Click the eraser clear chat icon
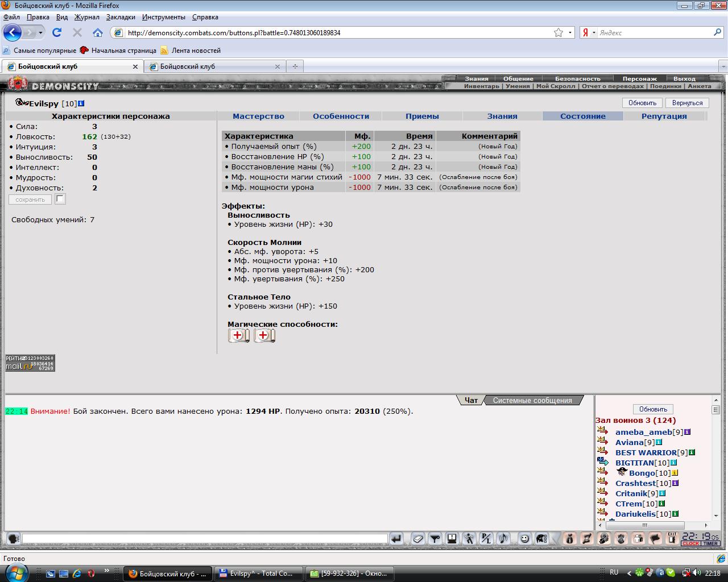 (x=418, y=538)
